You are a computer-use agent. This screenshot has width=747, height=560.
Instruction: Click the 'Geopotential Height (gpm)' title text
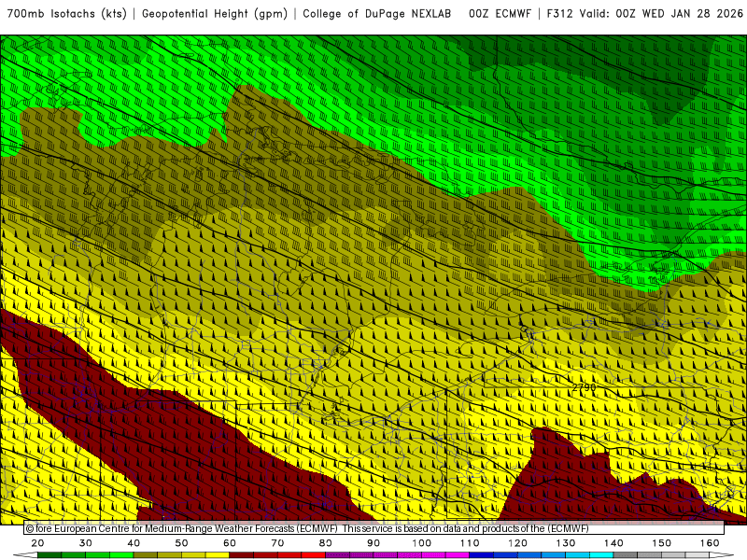215,14
